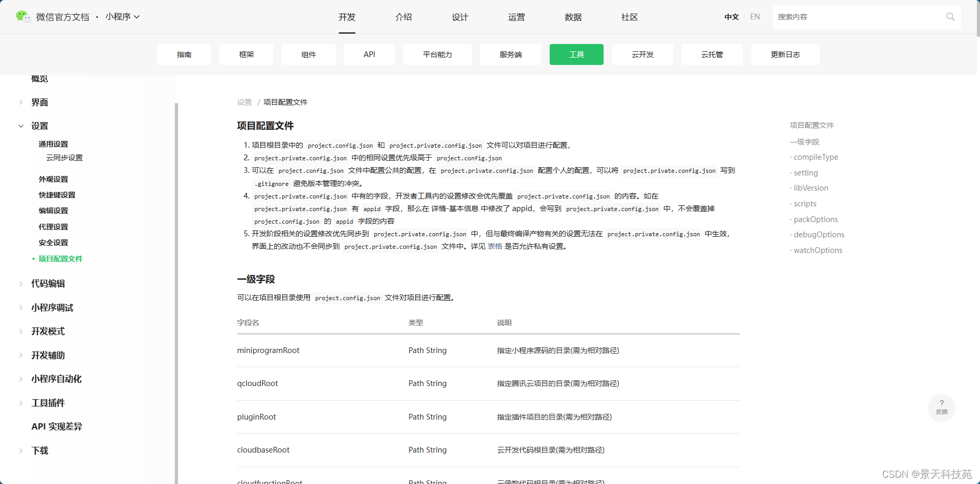Viewport: 980px width, 484px height.
Task: Open the 数据 menu in the top bar
Action: tap(573, 17)
